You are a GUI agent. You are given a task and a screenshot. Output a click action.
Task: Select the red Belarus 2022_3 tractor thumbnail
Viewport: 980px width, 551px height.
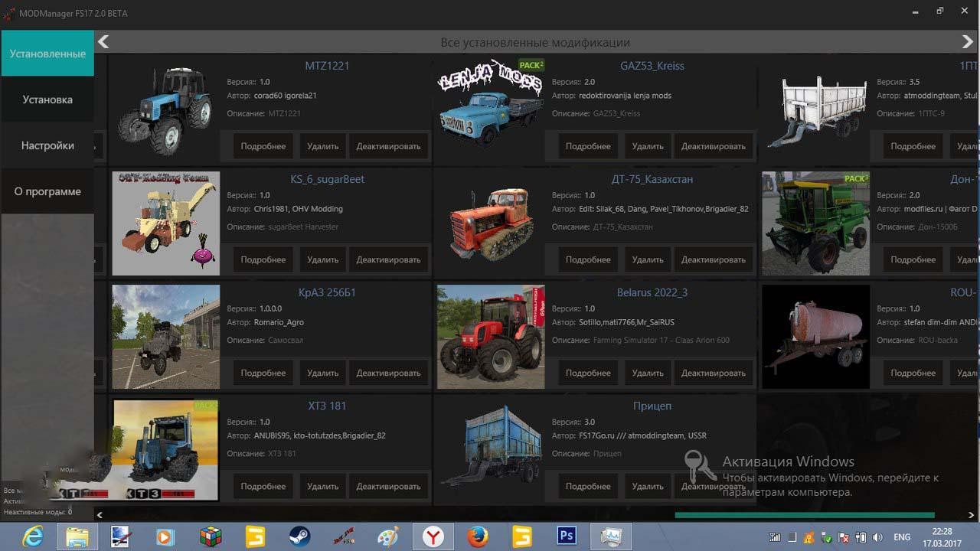[x=491, y=337]
